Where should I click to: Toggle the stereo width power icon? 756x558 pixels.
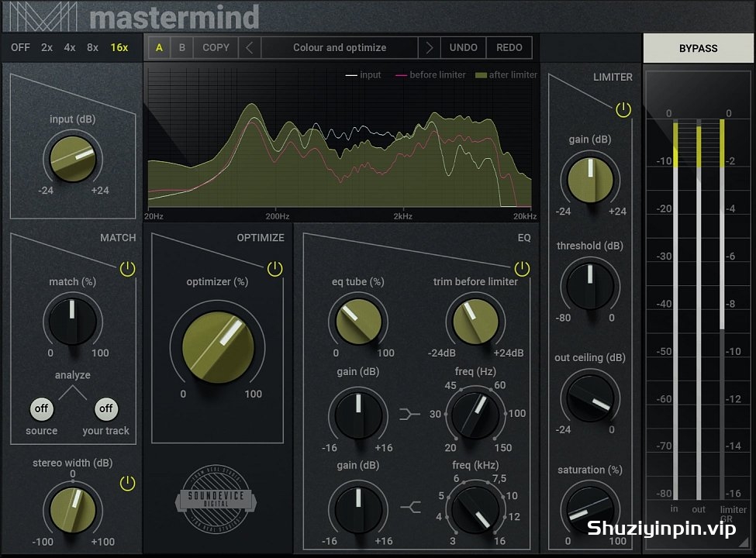[x=127, y=484]
